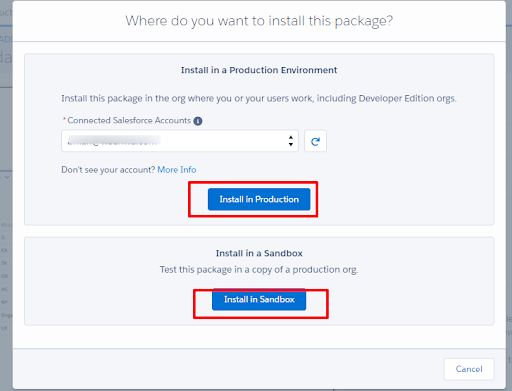Cancel the package install dialog
This screenshot has width=512, height=391.
(469, 369)
